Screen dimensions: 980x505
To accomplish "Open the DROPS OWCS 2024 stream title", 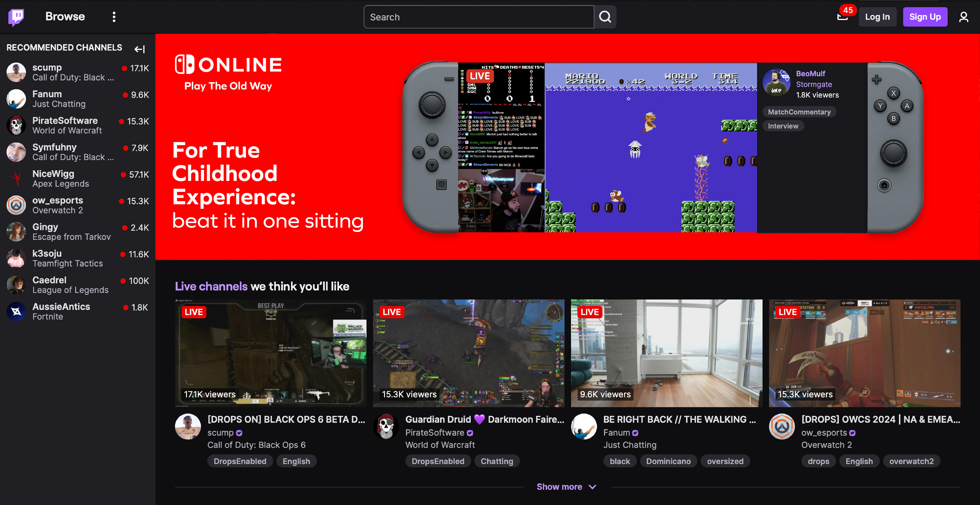I will coord(881,420).
